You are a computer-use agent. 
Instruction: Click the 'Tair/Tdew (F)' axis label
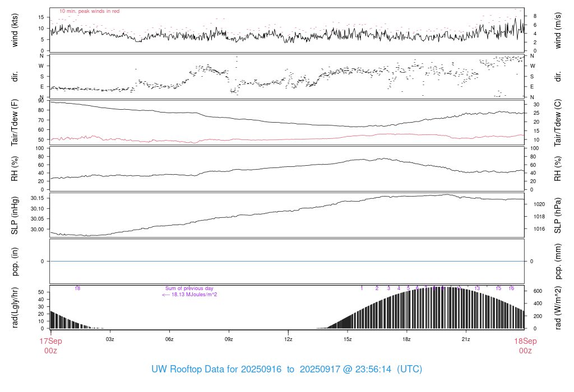pyautogui.click(x=15, y=123)
